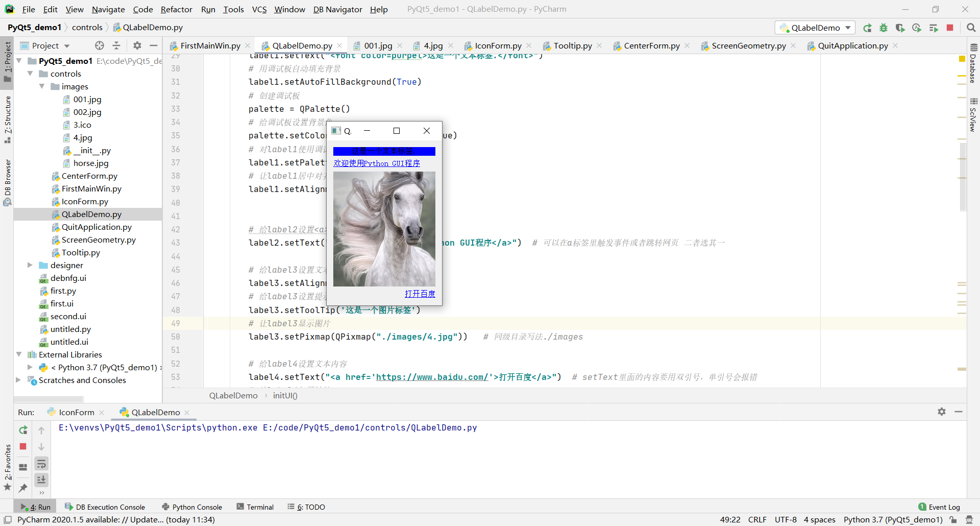Click the locate file crosshair in Project panel

tap(100, 45)
